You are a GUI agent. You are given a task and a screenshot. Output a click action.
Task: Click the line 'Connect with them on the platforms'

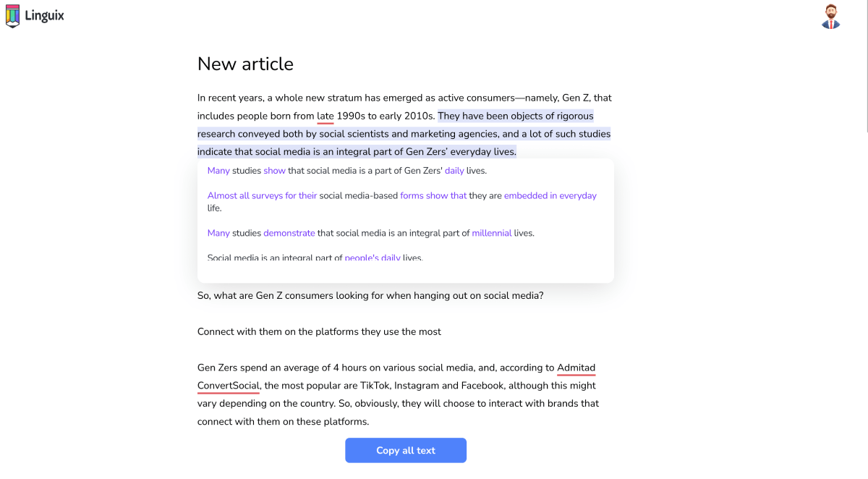(319, 331)
